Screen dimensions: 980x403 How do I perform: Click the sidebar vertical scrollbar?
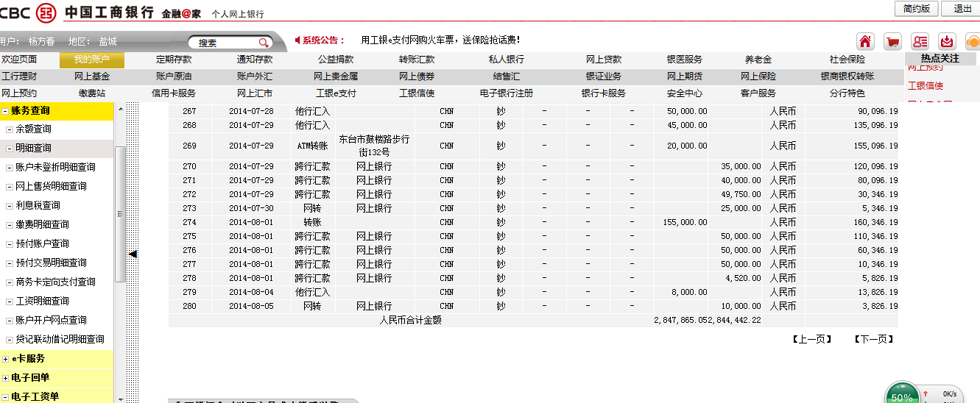click(x=120, y=214)
